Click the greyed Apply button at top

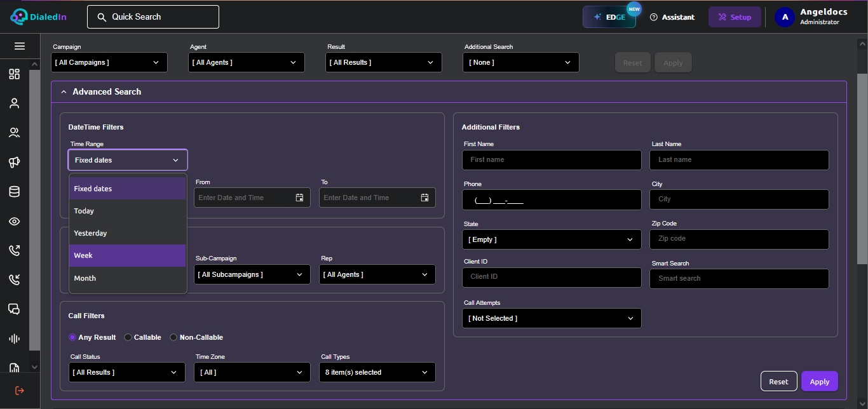[x=673, y=62]
